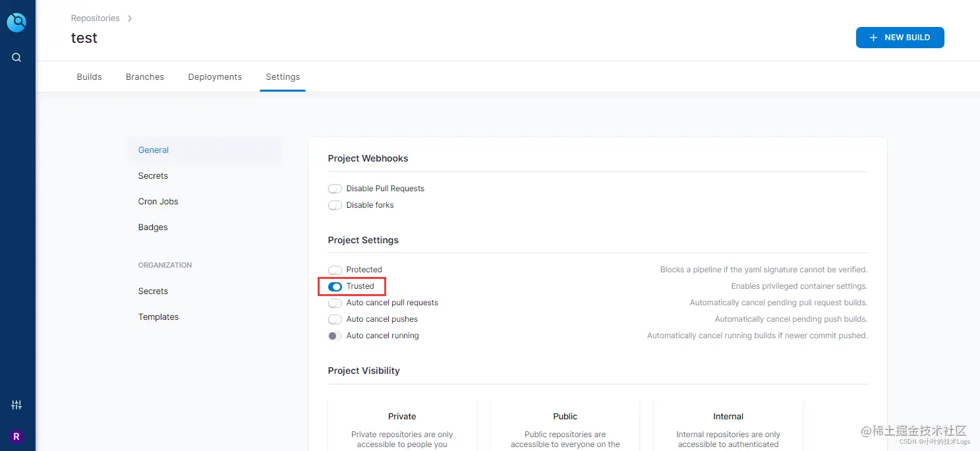Viewport: 980px width, 451px height.
Task: Open the Drone logo home icon
Action: 16,22
